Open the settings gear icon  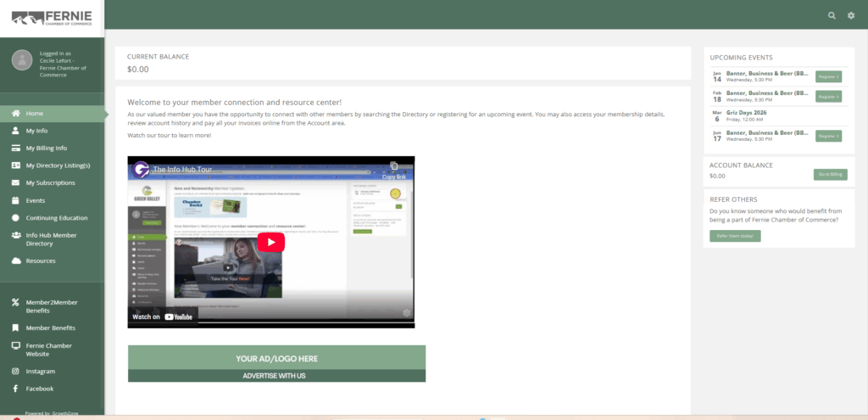pos(851,15)
